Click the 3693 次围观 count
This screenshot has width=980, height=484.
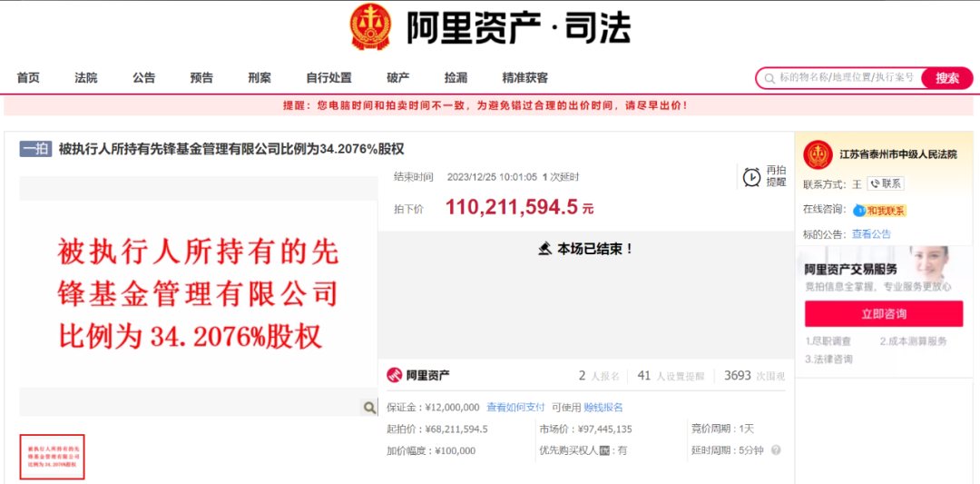click(754, 376)
